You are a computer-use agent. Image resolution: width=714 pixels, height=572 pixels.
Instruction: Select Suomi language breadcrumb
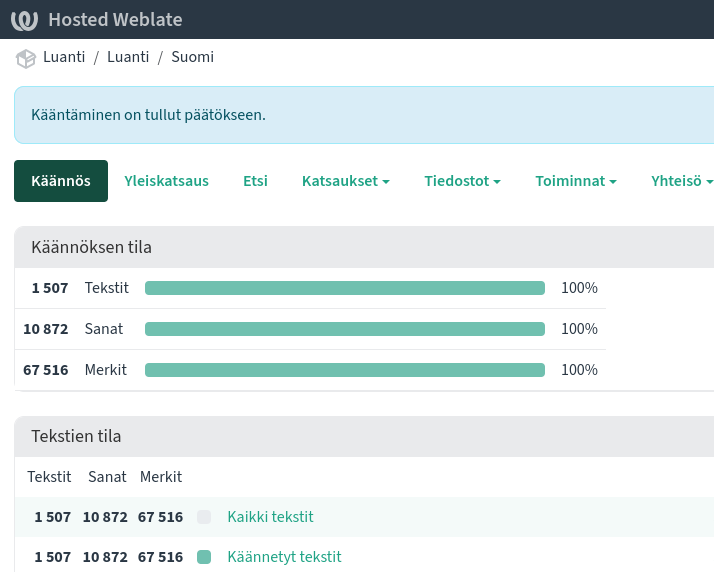click(192, 57)
